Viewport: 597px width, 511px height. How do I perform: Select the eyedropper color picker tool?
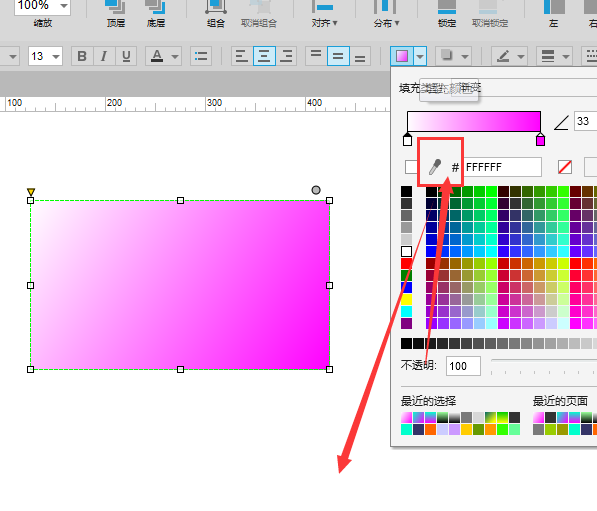(x=435, y=167)
